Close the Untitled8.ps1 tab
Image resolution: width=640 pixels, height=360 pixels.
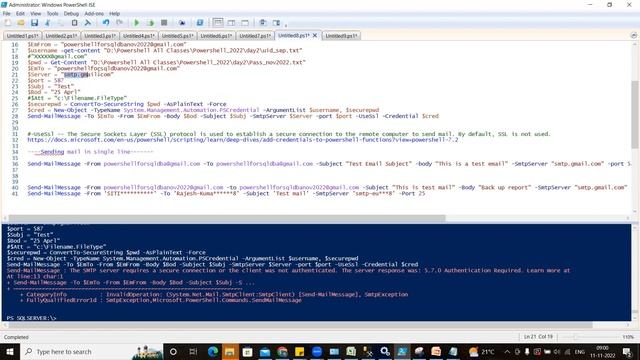click(315, 36)
